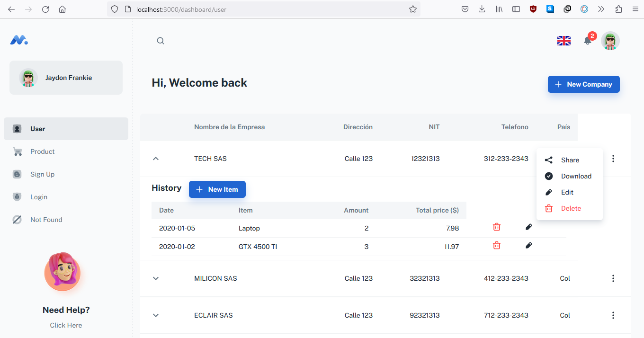644x338 pixels.
Task: Select NIT value 92321313
Action: pos(425,315)
